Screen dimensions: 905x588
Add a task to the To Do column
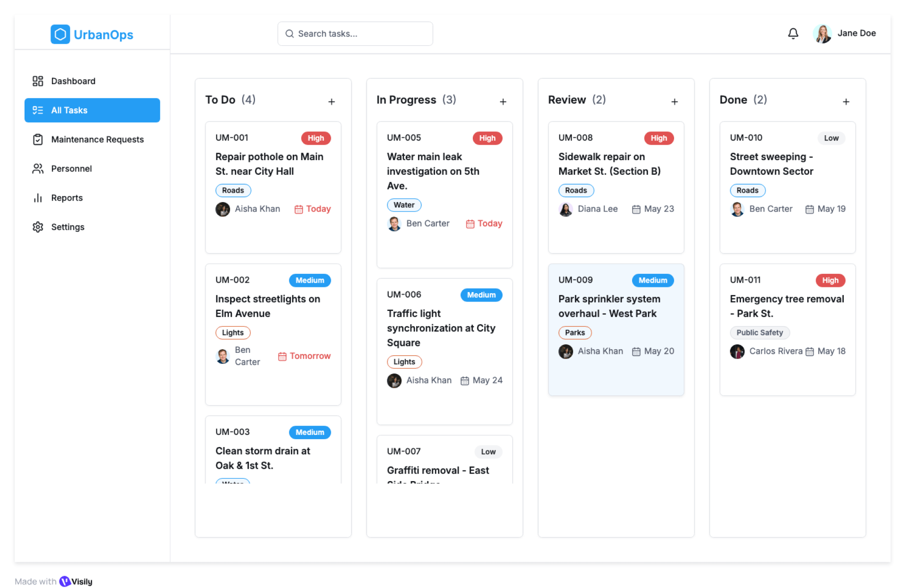[x=332, y=102]
